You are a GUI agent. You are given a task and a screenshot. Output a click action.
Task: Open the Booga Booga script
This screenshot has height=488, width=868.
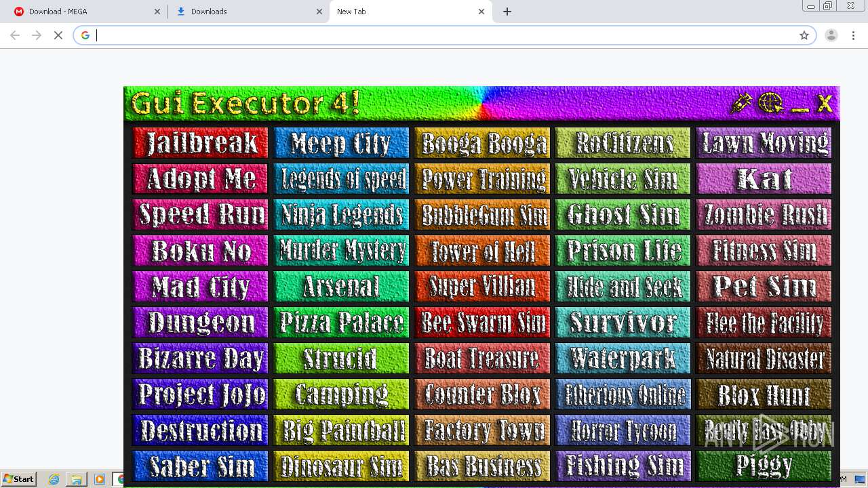tap(483, 143)
